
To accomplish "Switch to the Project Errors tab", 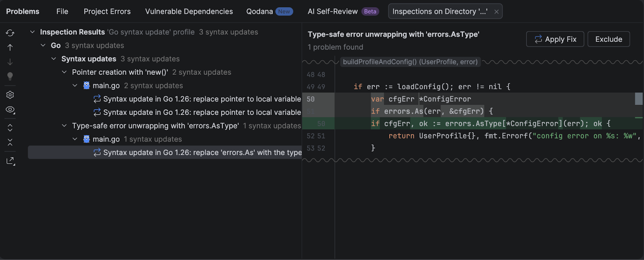I will (107, 12).
